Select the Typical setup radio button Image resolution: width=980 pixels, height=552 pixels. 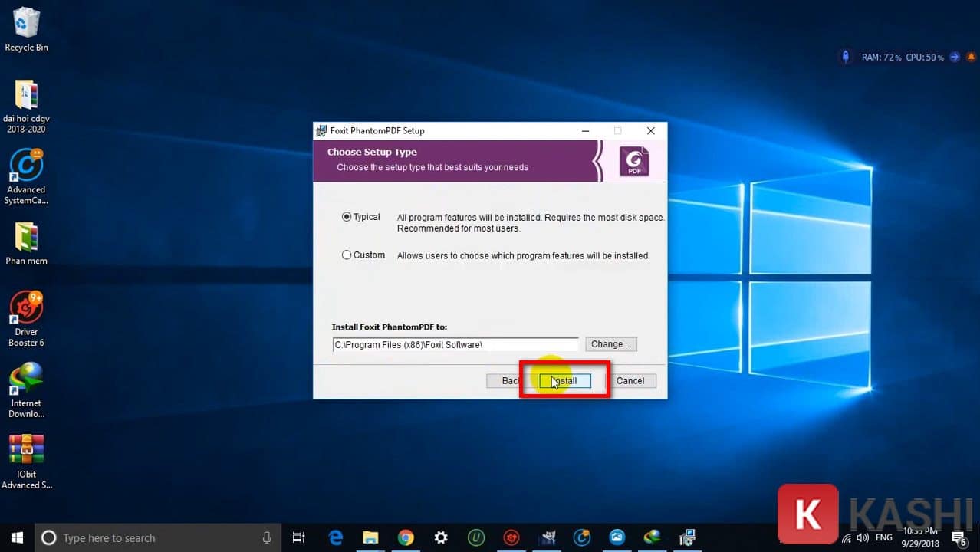(x=347, y=217)
